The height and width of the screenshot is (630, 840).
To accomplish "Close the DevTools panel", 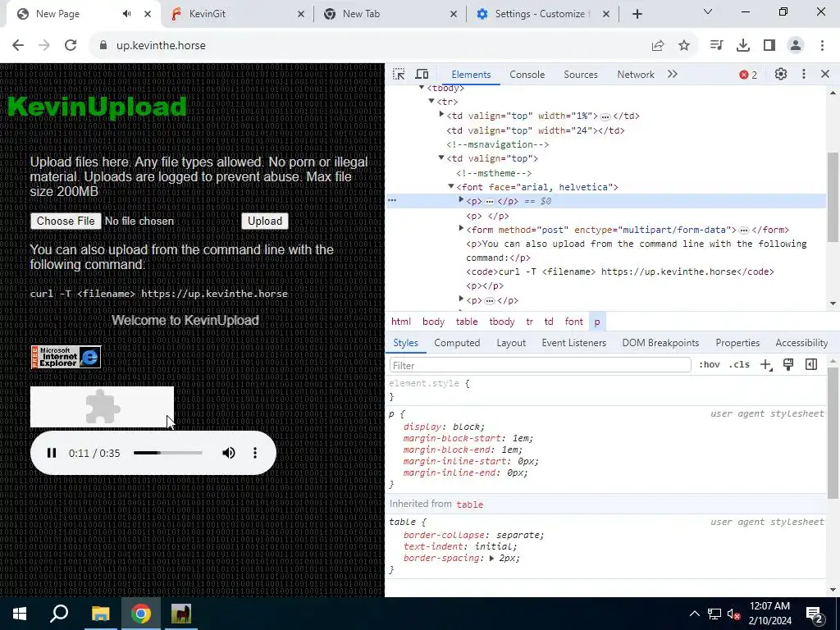I will pyautogui.click(x=825, y=75).
